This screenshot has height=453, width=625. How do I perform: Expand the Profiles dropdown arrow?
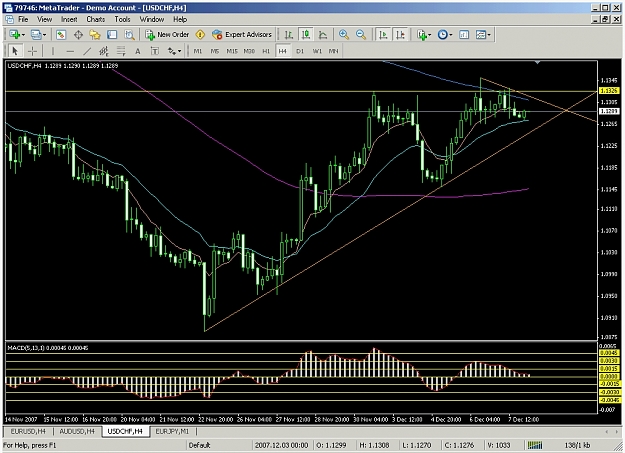(x=45, y=35)
